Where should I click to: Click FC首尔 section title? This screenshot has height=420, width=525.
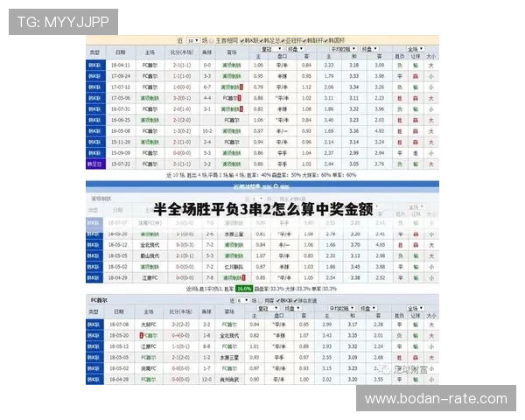99,300
